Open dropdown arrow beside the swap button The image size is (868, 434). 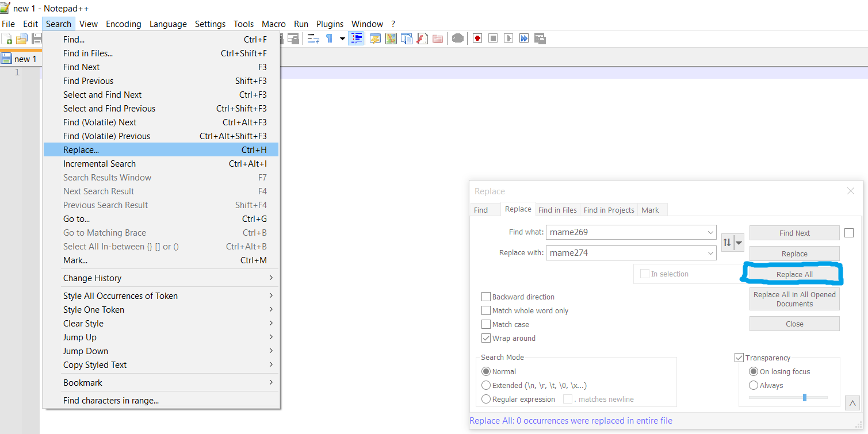(739, 243)
